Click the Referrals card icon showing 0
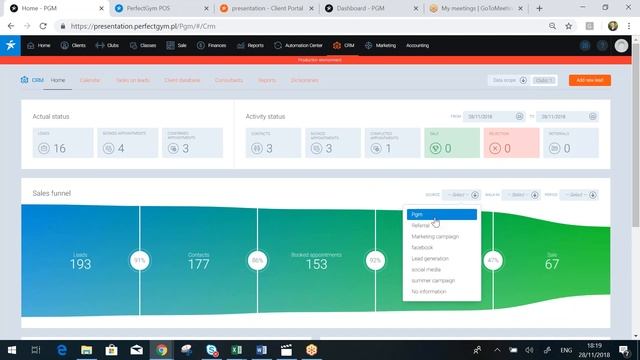 click(x=554, y=148)
